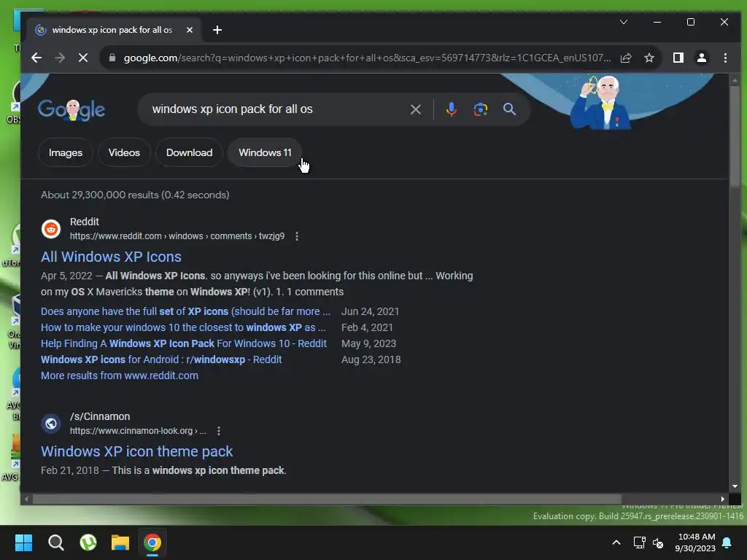Open 'How to make your windows 10' link

183,327
